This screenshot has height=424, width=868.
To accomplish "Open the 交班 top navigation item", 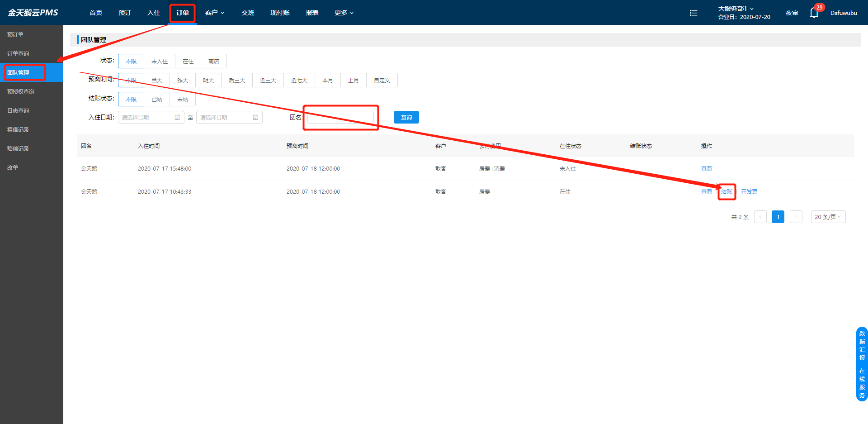I will (248, 13).
